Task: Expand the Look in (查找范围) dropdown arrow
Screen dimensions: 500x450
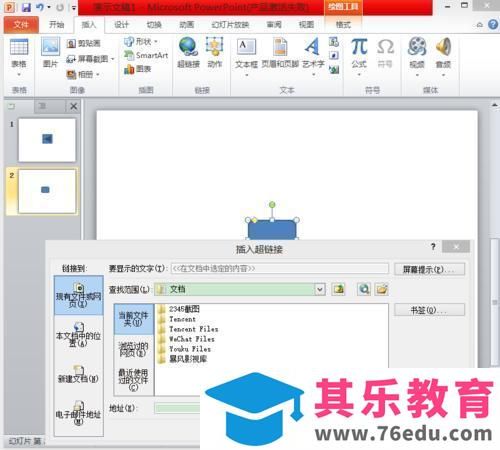Action: [320, 289]
